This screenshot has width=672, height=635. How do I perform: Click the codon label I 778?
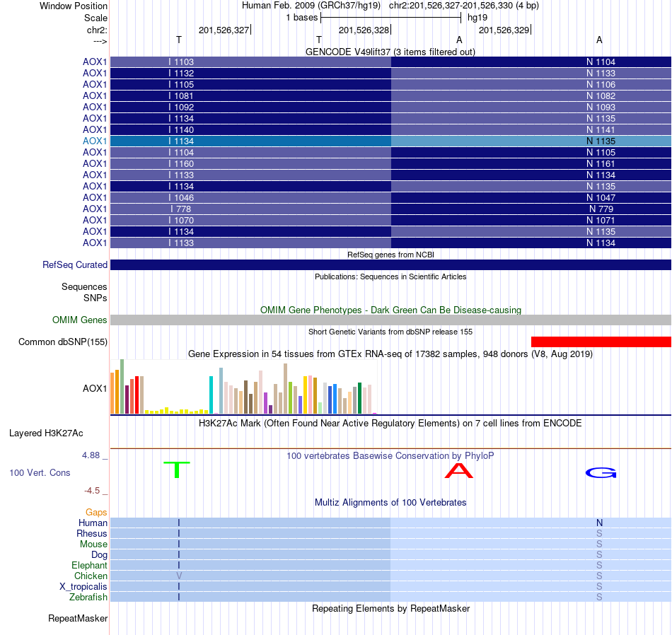pos(181,209)
